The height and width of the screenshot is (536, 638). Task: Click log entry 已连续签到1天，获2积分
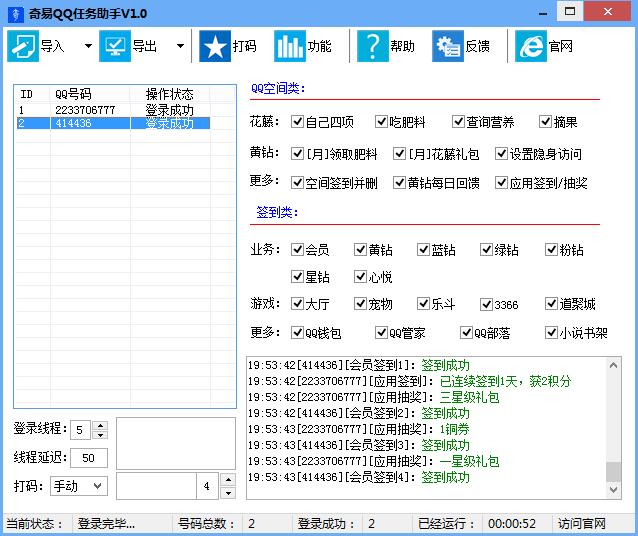point(409,381)
